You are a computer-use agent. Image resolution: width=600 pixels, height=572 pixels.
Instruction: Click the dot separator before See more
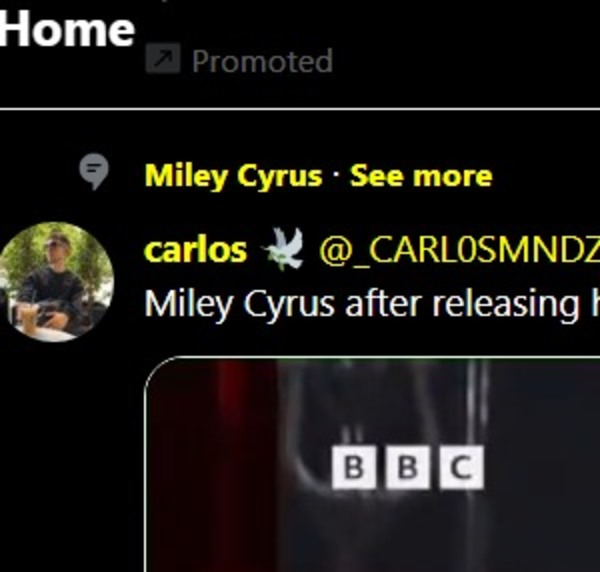tap(336, 176)
